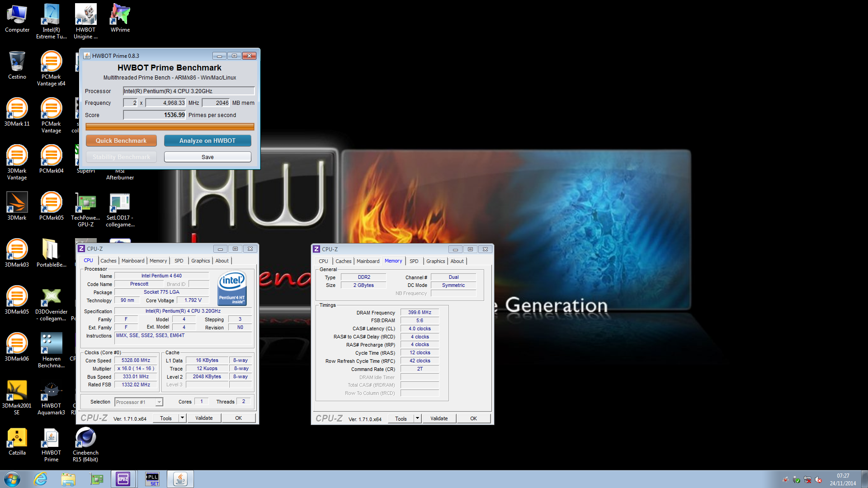
Task: Click the Processor name field in HWBOT Prime
Action: click(x=189, y=91)
